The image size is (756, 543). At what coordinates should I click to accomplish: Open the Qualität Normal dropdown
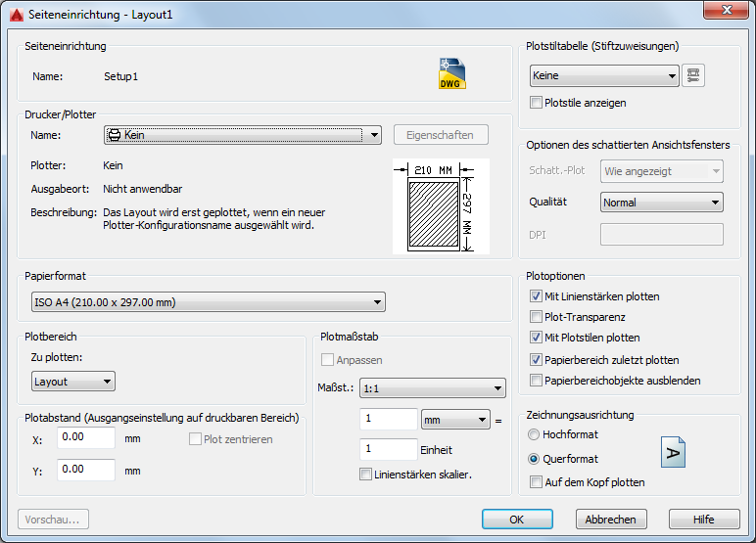pyautogui.click(x=662, y=203)
